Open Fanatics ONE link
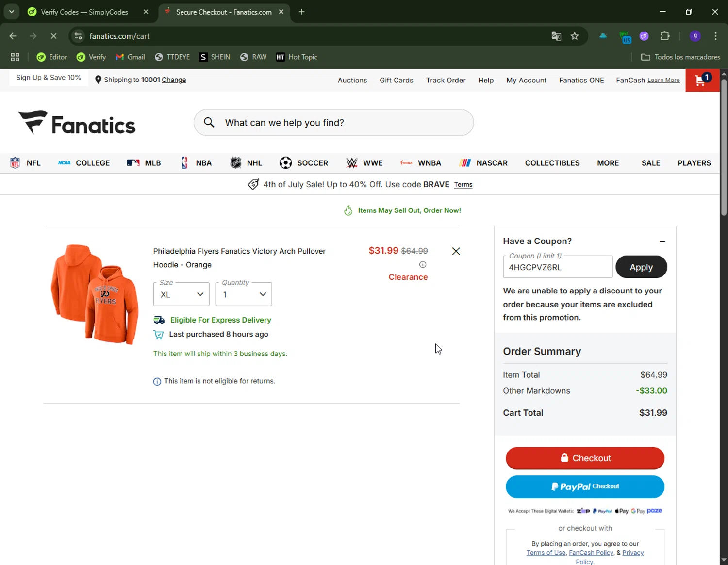Image resolution: width=728 pixels, height=565 pixels. [581, 81]
